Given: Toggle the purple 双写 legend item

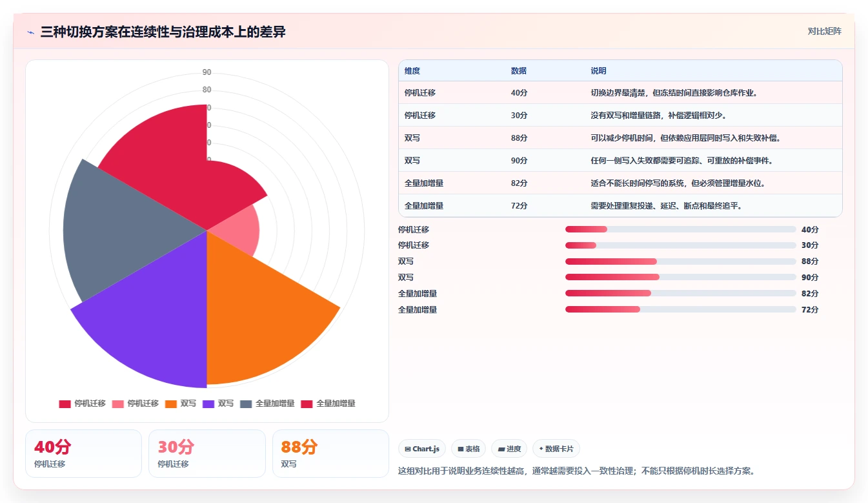Looking at the screenshot, I should [x=218, y=404].
